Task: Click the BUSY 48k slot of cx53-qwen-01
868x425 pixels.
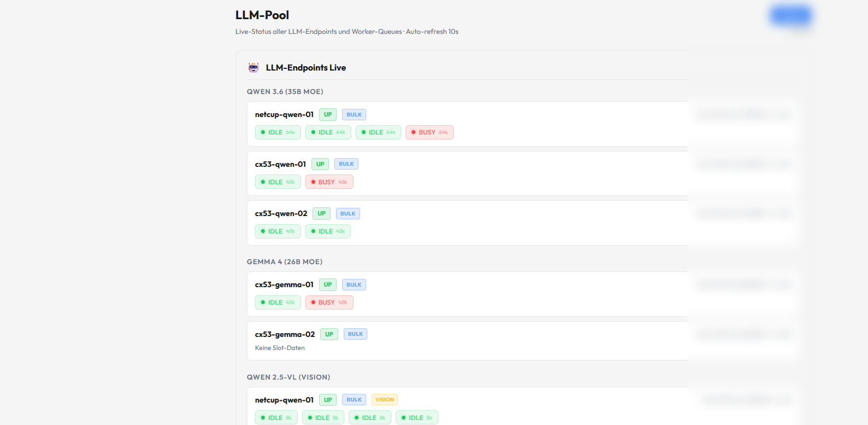Action: [x=329, y=182]
